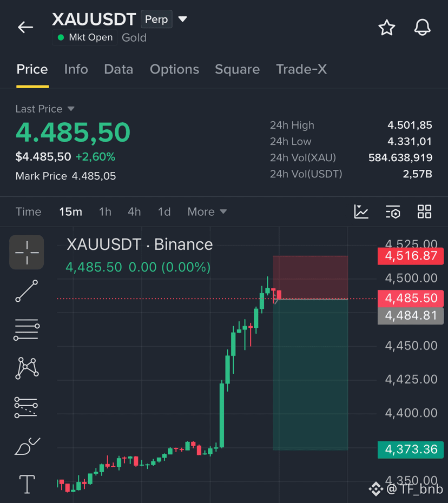
Task: Click the XAUUSDT · Binance chart title
Action: [140, 244]
